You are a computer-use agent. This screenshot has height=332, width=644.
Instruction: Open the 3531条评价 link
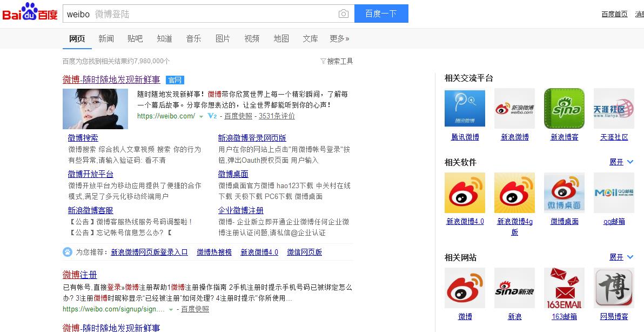point(277,116)
